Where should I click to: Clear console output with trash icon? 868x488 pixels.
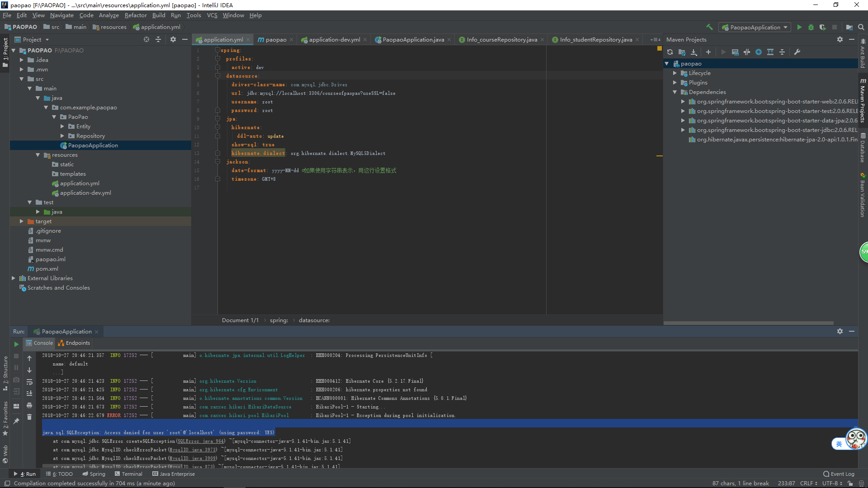pos(29,417)
